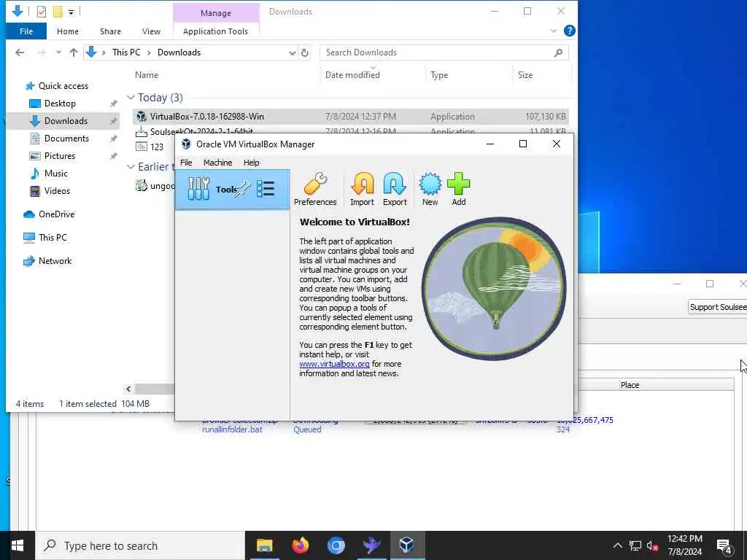Open the Customize Quick Access Toolbar dropdown
747x560 pixels.
pyautogui.click(x=71, y=12)
